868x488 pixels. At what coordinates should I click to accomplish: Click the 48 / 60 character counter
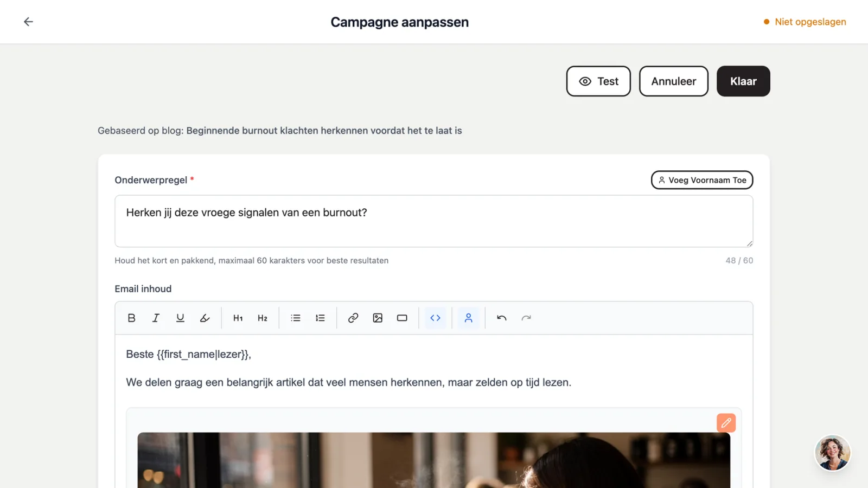coord(739,261)
